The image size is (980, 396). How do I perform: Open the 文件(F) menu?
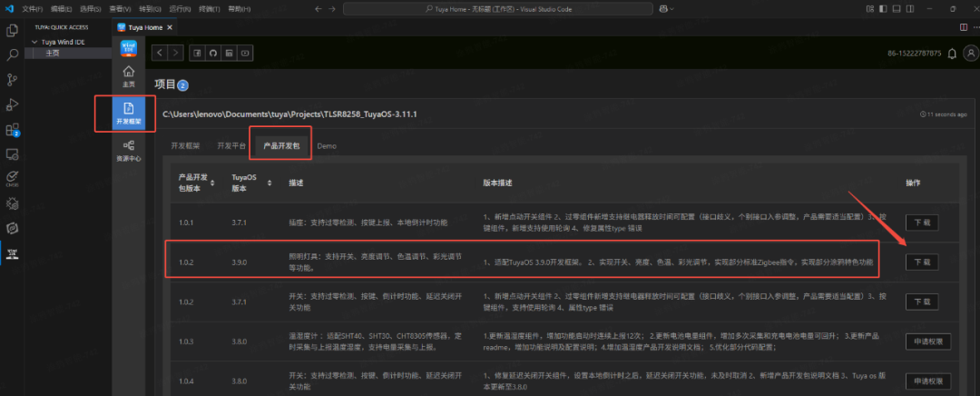[x=32, y=9]
